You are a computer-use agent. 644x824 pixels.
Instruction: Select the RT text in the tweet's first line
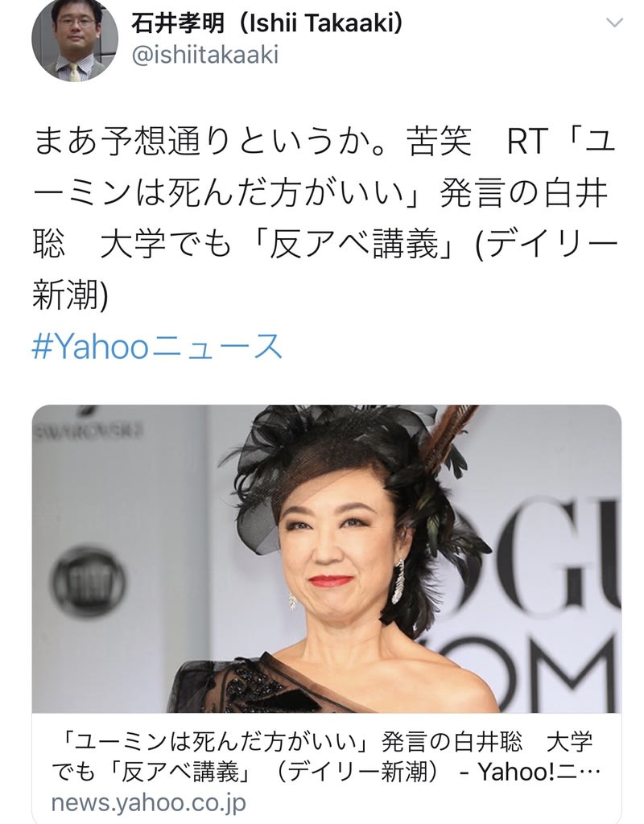(527, 142)
